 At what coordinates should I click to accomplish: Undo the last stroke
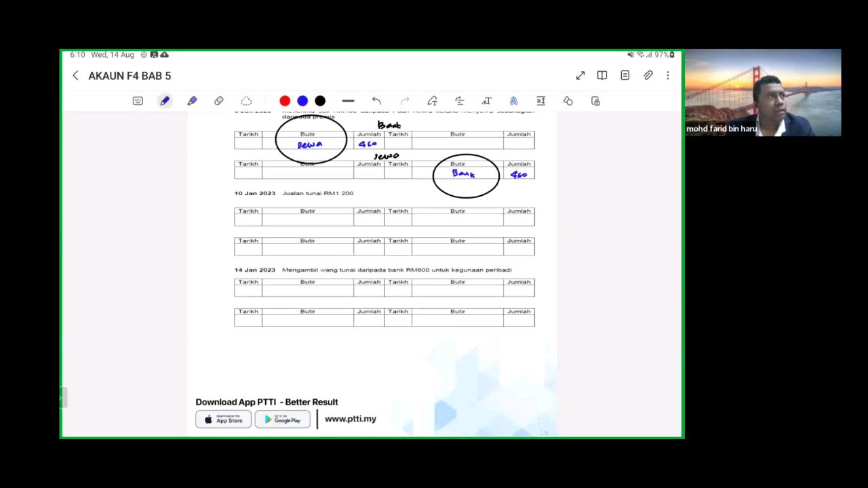pos(376,101)
